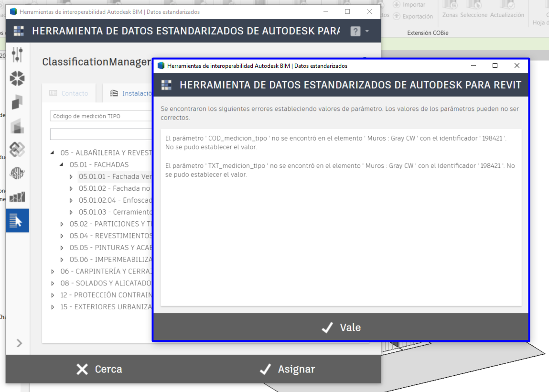Click the empty search field below dropdown
Viewport: 549px width, 392px height.
coord(101,134)
